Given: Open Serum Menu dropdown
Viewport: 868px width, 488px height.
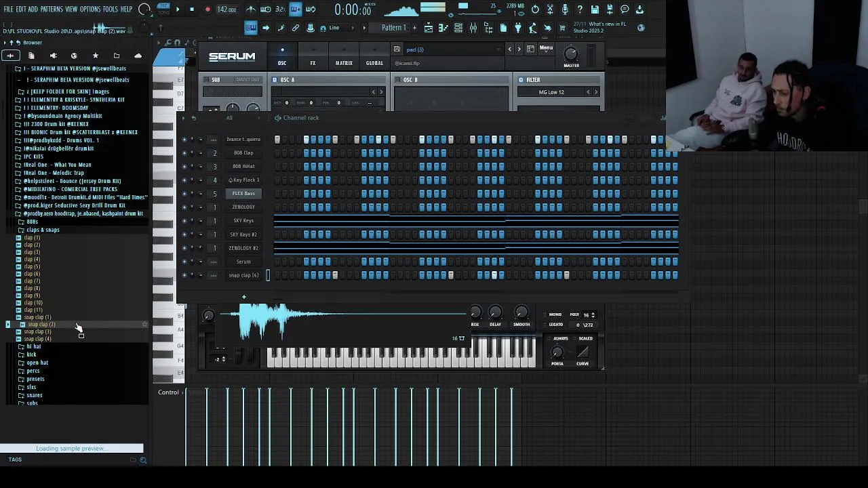Looking at the screenshot, I should click(x=546, y=48).
